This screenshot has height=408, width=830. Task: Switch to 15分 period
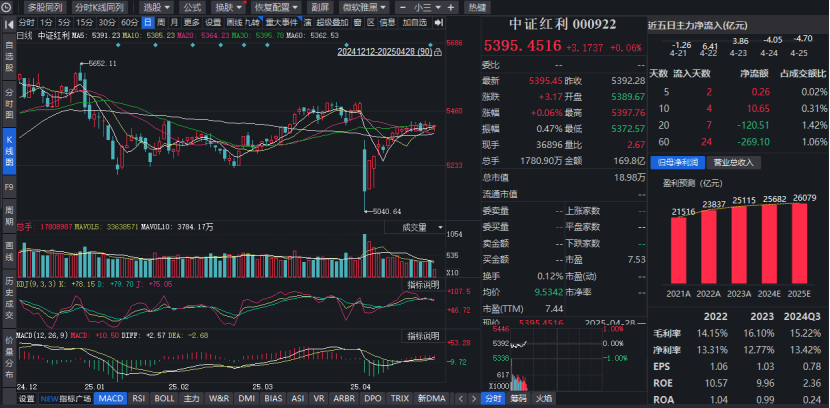84,23
